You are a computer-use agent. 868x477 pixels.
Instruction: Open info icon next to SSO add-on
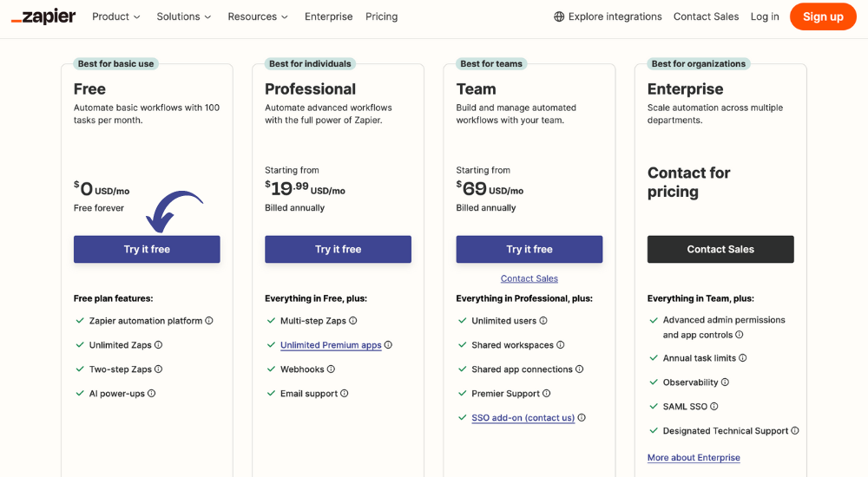(x=582, y=418)
